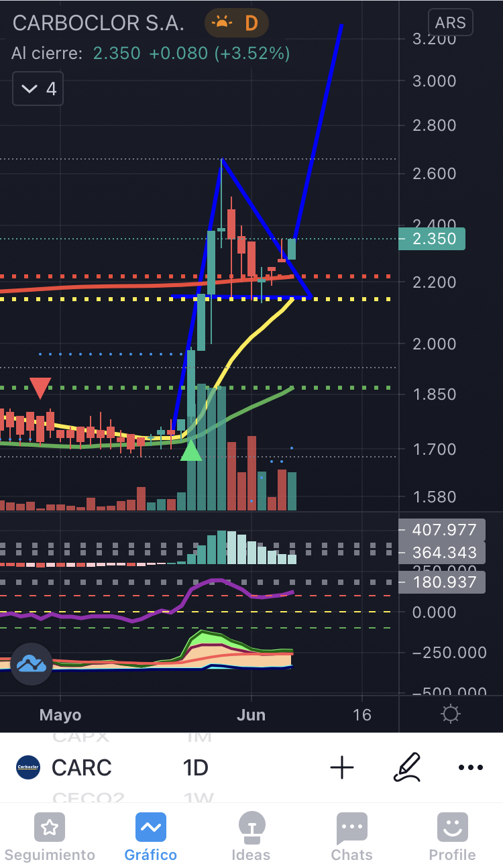Tap the red down-triangle signal marker

click(40, 388)
